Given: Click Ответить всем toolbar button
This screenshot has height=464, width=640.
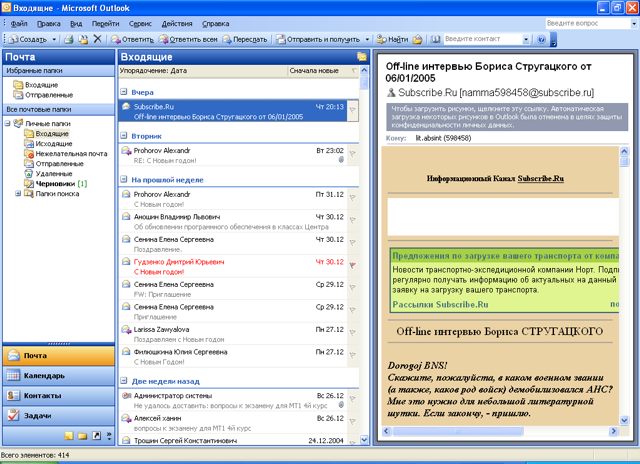Looking at the screenshot, I should (188, 39).
